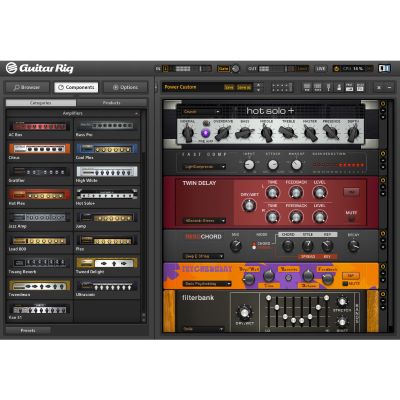
Task: Select the Products sub-tab
Action: [111, 103]
